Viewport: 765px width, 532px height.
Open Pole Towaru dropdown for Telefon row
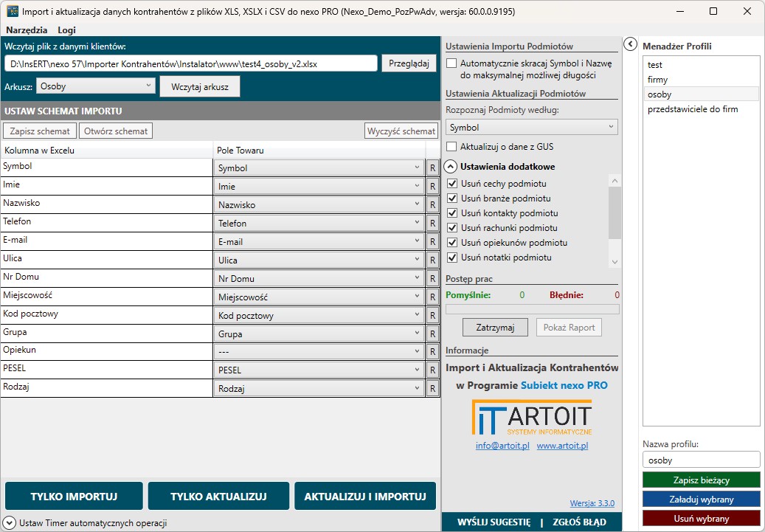coord(319,224)
